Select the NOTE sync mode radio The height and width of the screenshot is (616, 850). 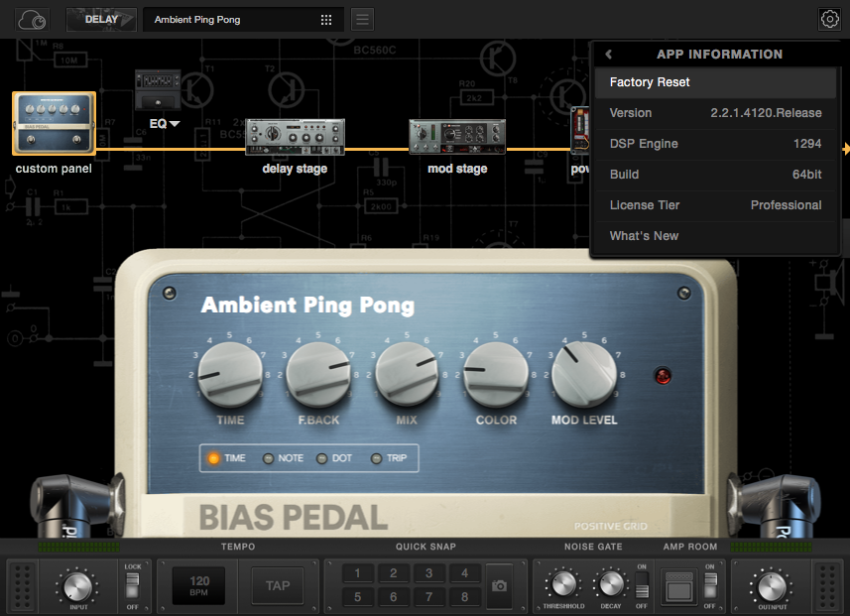coord(268,458)
